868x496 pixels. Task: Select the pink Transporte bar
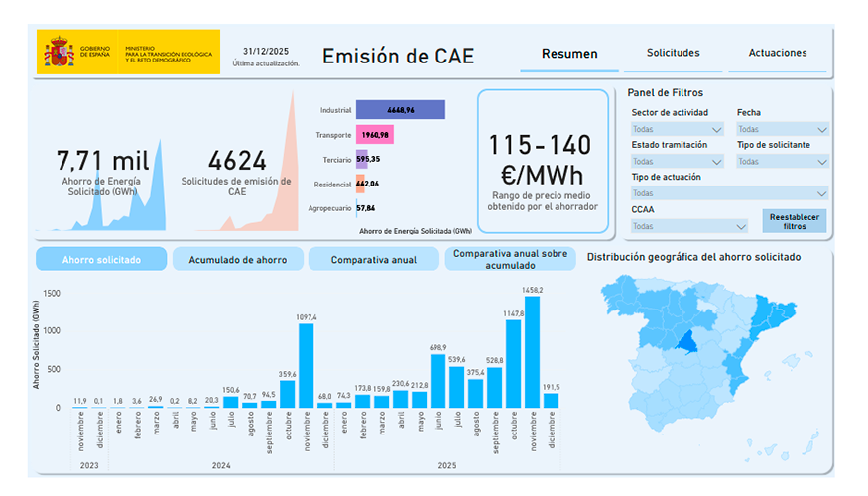pos(374,134)
